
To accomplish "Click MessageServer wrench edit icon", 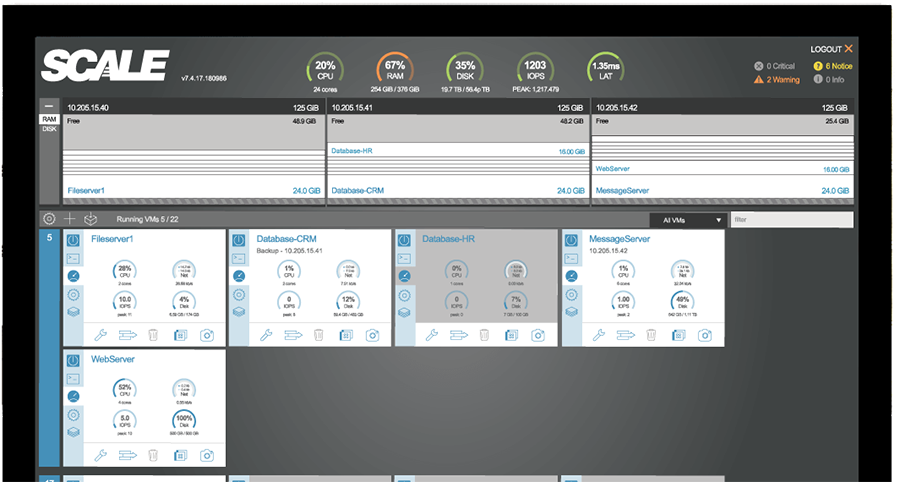I will (x=599, y=335).
